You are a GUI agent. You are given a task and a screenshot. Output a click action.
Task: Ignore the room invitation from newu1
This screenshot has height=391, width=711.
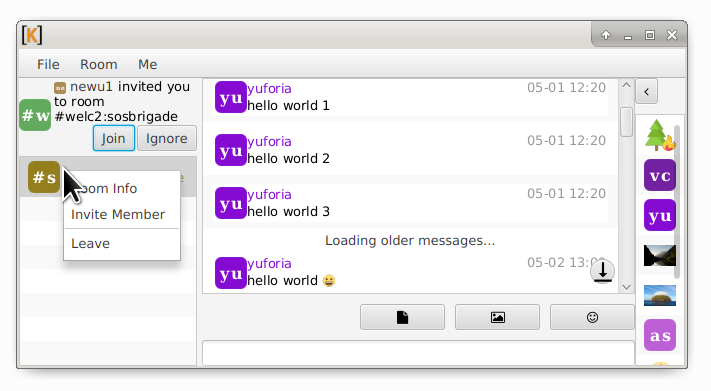tap(166, 138)
